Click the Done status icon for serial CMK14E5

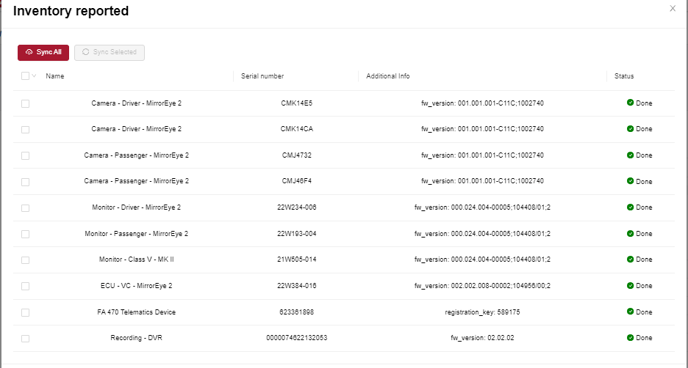(630, 103)
